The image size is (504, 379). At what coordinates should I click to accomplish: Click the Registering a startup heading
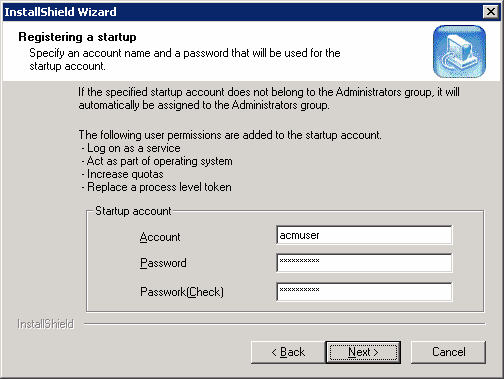(x=77, y=37)
